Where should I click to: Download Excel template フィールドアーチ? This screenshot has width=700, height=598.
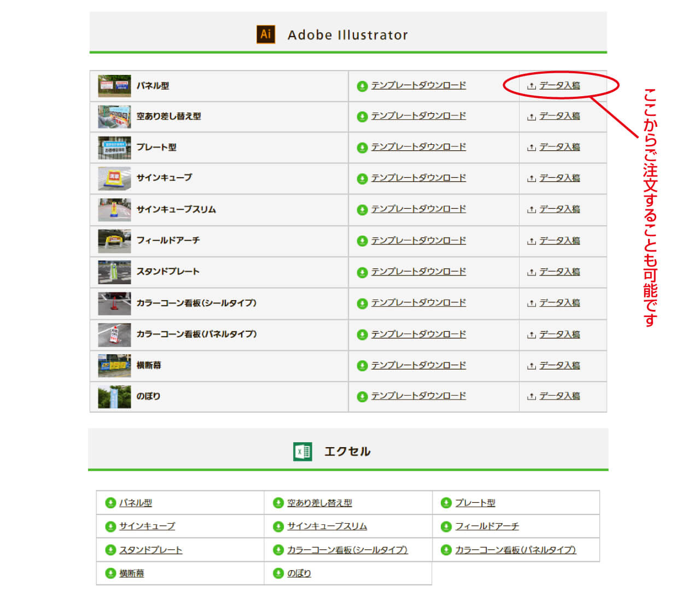tap(487, 526)
